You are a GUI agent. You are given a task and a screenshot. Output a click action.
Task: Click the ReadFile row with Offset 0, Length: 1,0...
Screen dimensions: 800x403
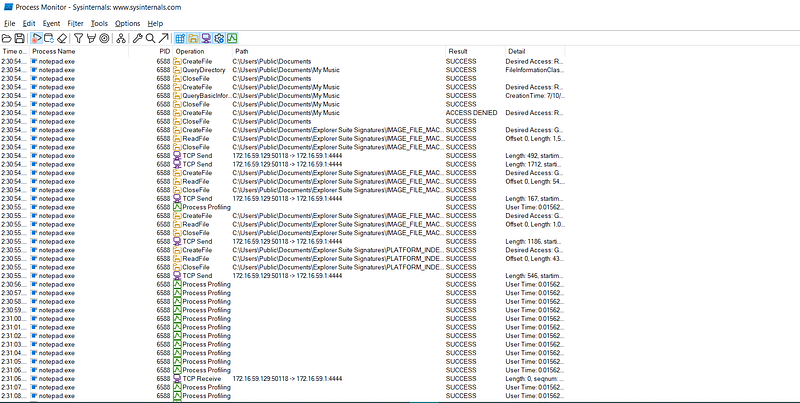coord(283,224)
